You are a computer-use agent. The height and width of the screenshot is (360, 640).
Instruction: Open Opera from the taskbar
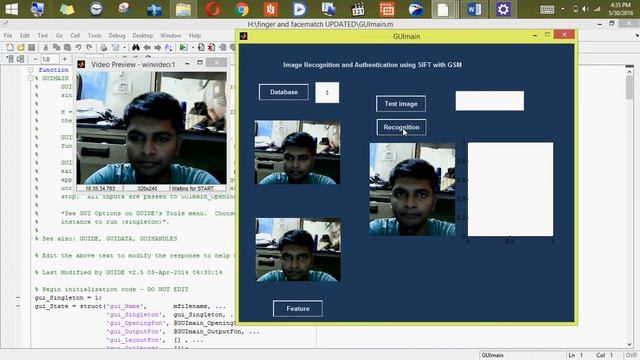212,9
